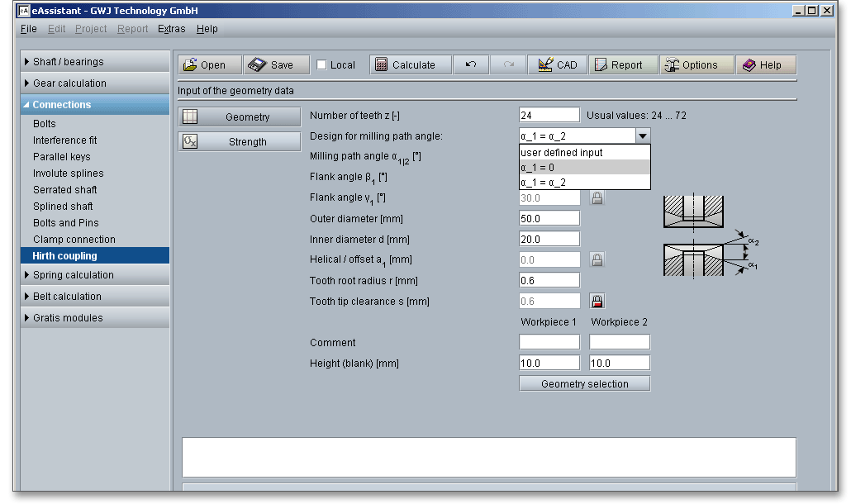851x504 pixels.
Task: Open the CAD export button
Action: 558,65
